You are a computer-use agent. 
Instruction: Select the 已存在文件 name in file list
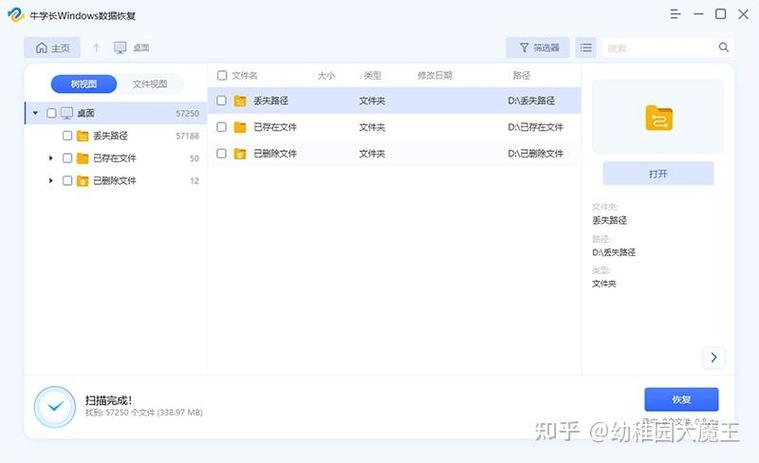coord(275,127)
